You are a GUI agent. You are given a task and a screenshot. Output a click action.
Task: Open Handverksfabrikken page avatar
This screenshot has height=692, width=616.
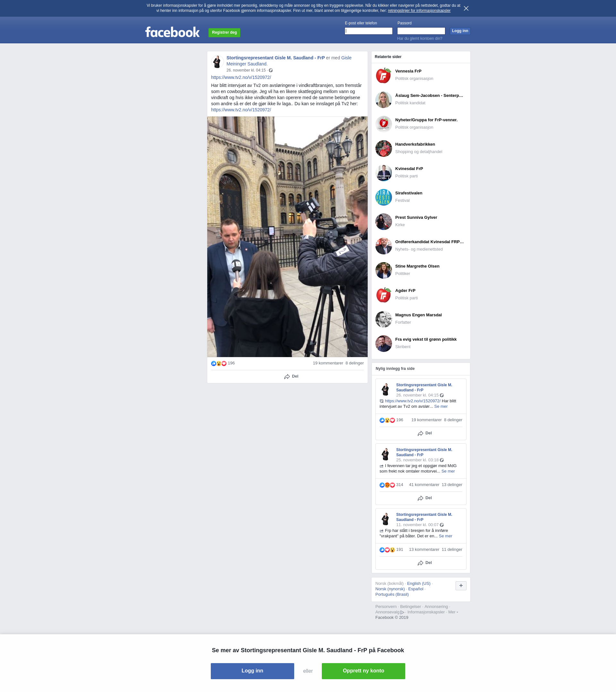[x=383, y=148]
